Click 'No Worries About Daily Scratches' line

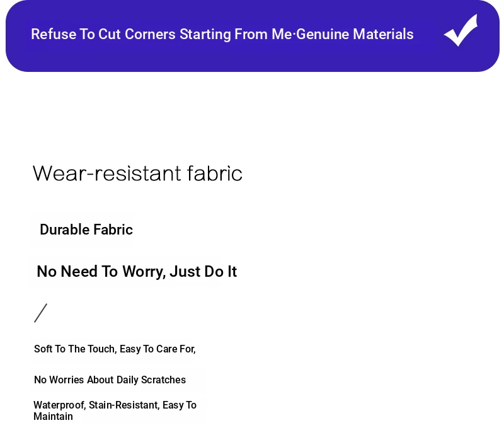pos(110,380)
